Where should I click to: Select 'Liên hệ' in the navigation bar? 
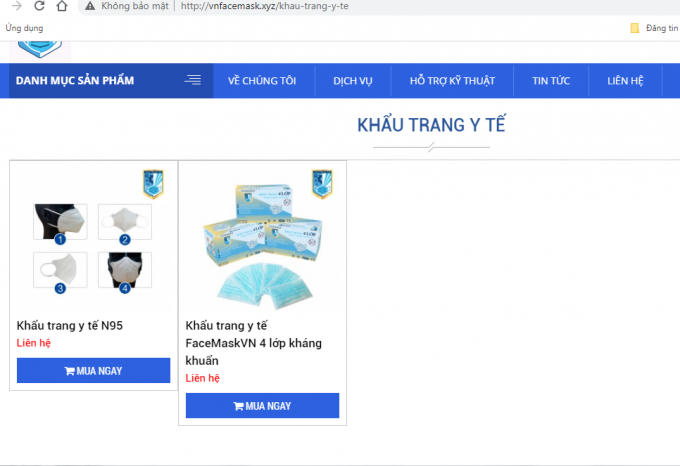click(625, 81)
